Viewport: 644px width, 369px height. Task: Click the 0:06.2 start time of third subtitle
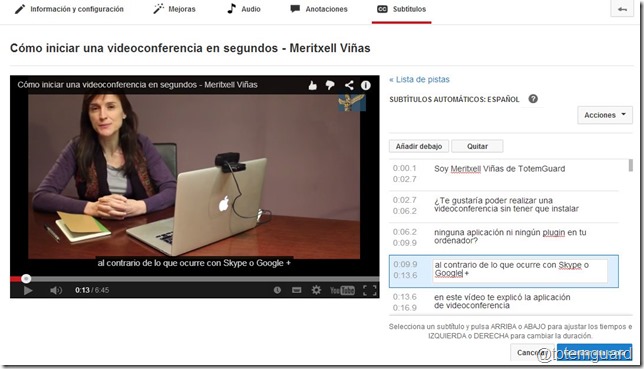click(x=404, y=232)
